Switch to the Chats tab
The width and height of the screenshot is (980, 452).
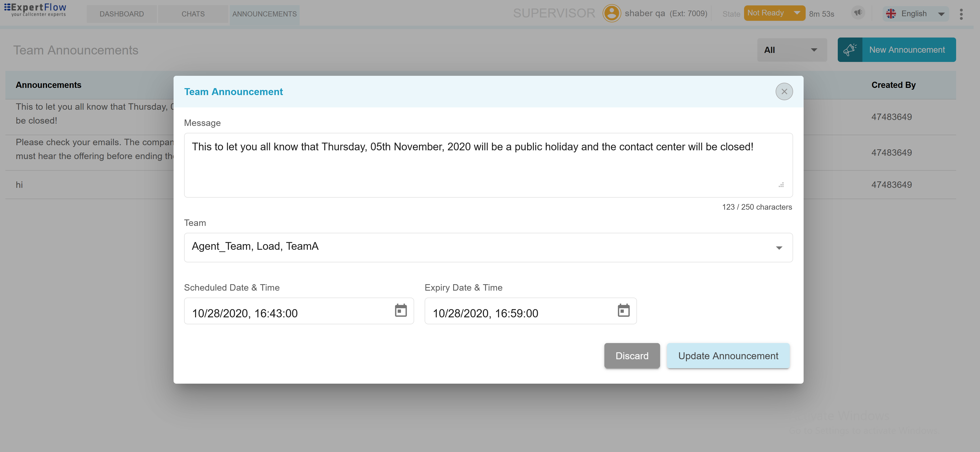[193, 14]
